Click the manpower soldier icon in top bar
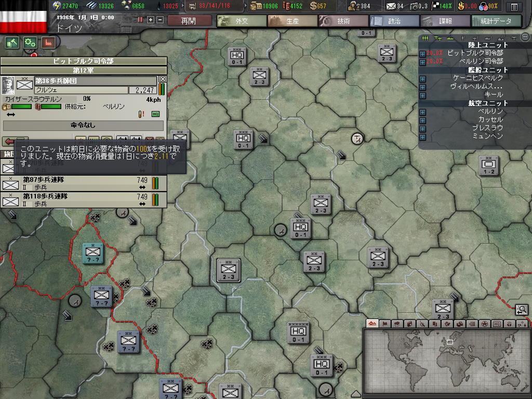 click(354, 6)
